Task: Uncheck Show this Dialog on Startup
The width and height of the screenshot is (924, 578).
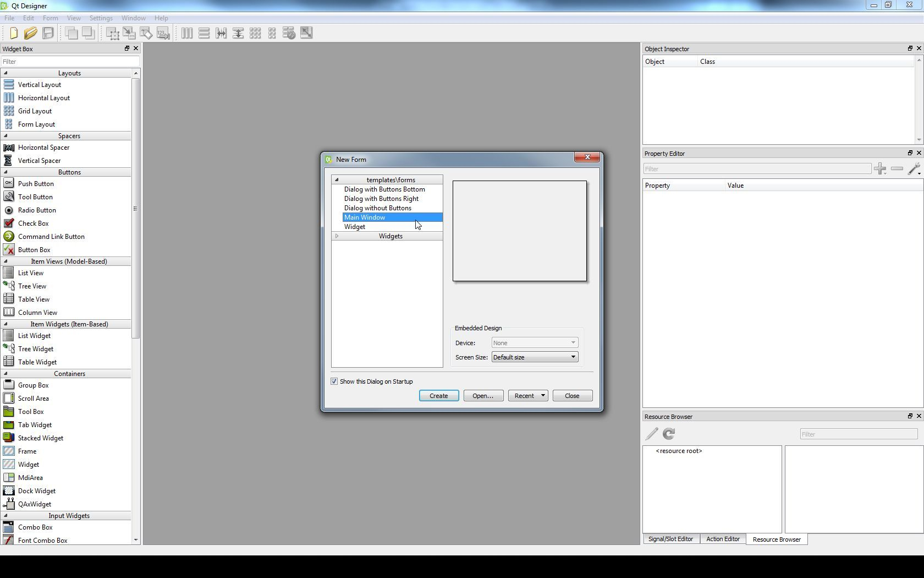Action: coord(334,381)
